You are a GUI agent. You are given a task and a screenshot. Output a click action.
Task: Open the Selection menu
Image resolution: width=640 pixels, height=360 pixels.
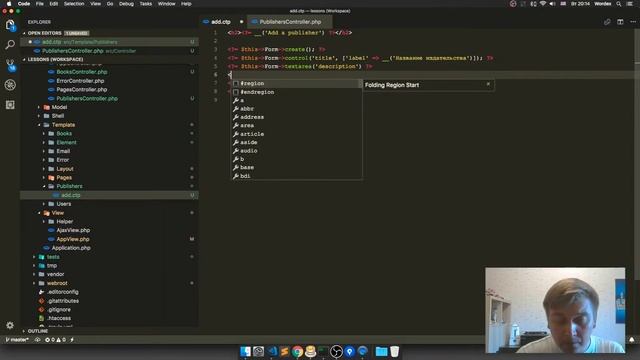[74, 4]
